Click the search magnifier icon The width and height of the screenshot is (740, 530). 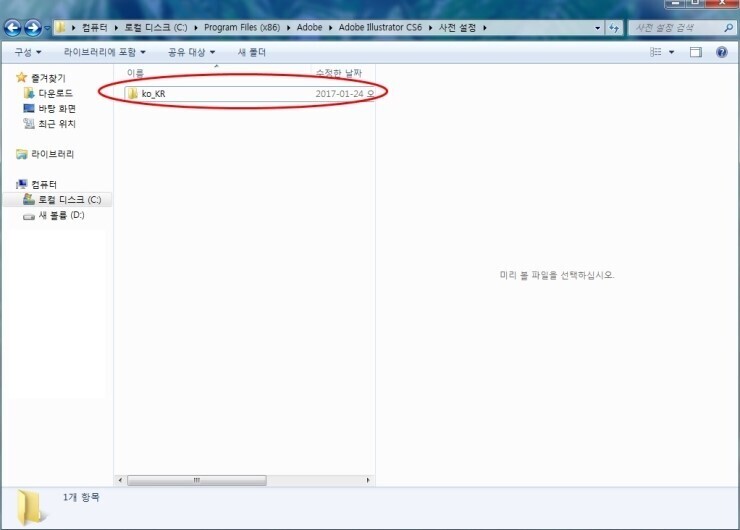tap(728, 28)
